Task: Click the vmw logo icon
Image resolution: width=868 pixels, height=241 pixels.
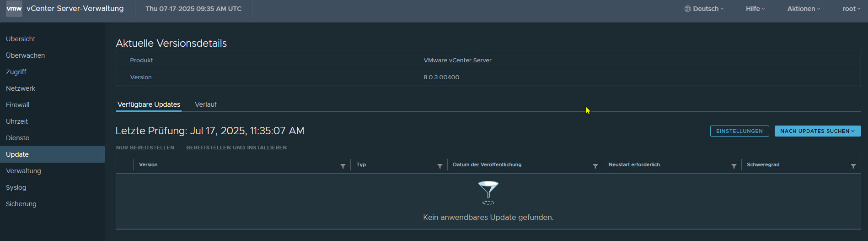Action: pos(14,9)
